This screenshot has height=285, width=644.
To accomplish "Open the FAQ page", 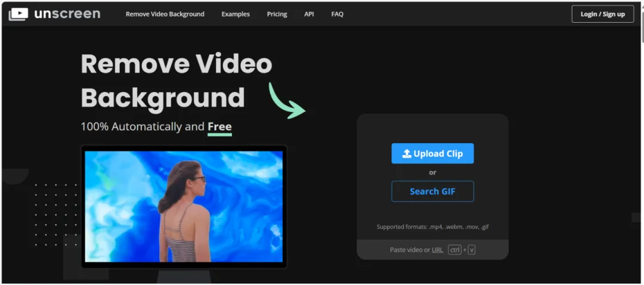I will (x=337, y=14).
